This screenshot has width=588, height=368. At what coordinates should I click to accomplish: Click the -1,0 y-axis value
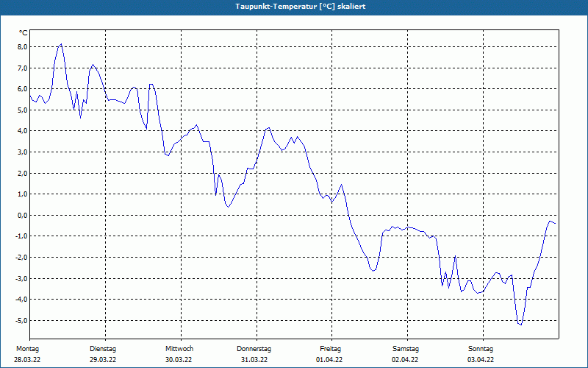click(x=21, y=236)
